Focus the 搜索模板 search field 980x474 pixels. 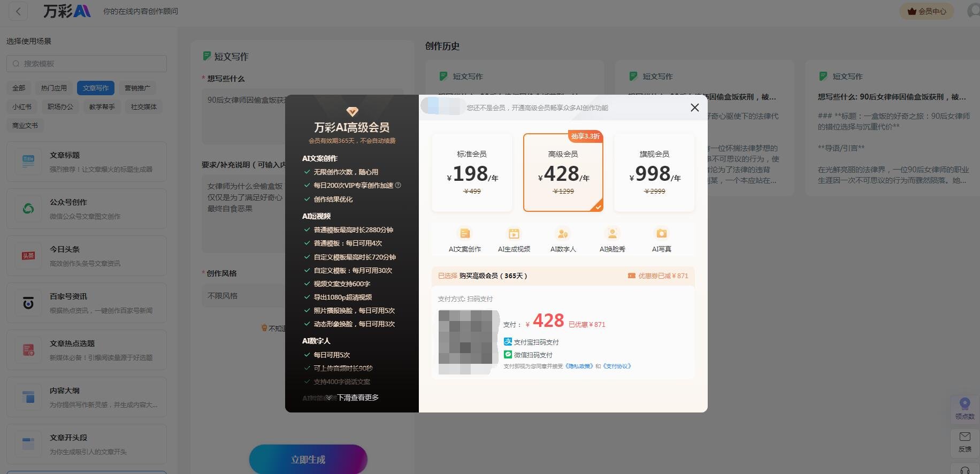click(x=87, y=64)
